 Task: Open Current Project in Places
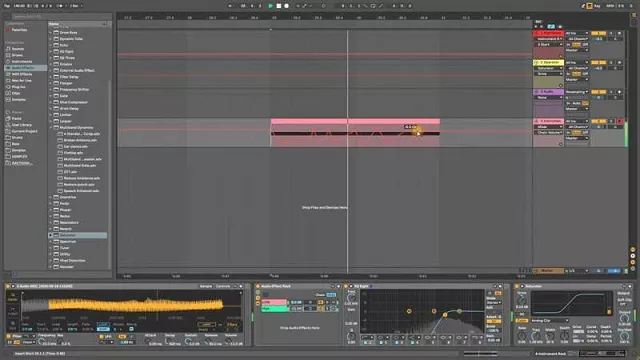click(x=24, y=131)
